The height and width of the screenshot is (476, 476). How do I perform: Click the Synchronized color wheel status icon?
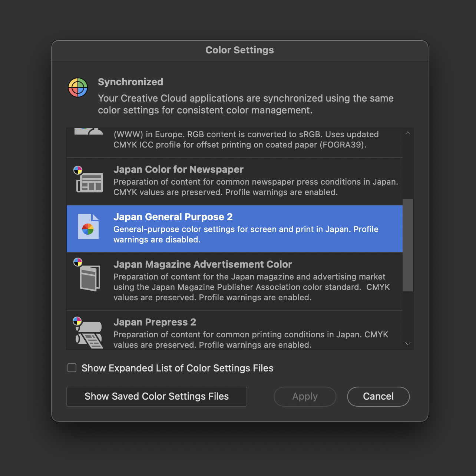click(x=78, y=87)
